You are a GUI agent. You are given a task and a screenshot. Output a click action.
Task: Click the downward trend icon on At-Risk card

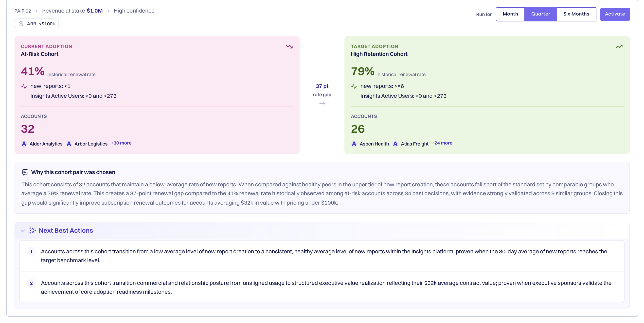pyautogui.click(x=289, y=47)
